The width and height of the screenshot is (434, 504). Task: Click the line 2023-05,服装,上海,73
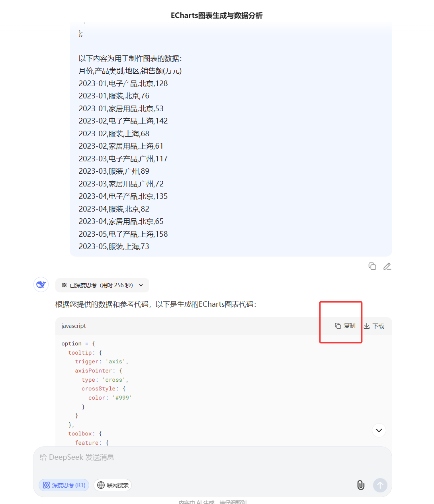[114, 247]
